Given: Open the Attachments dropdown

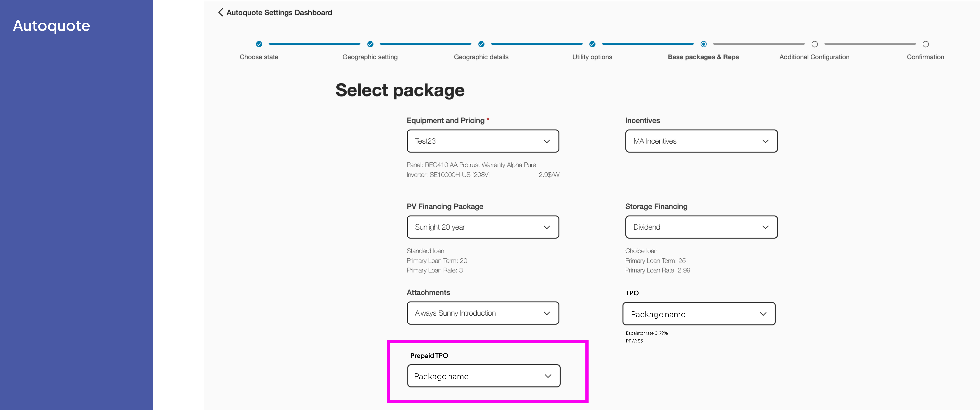Looking at the screenshot, I should (x=483, y=313).
